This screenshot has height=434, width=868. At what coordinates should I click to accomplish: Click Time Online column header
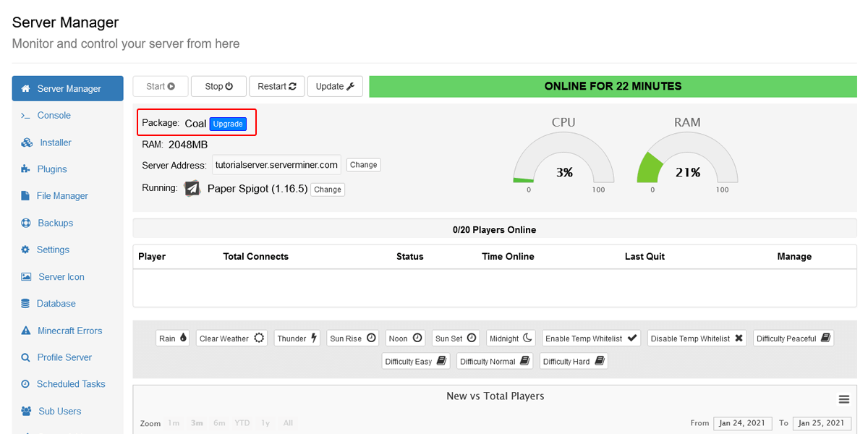pos(508,256)
